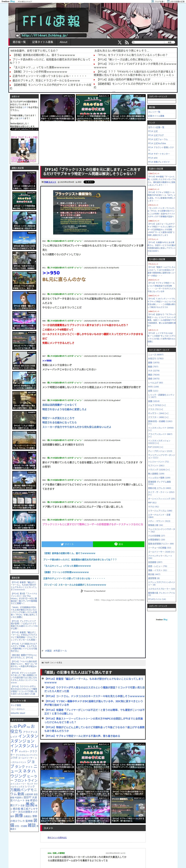The height and width of the screenshot is (868, 186).
Task: Open the RSS feed icon in the navbar
Action: [127, 42]
